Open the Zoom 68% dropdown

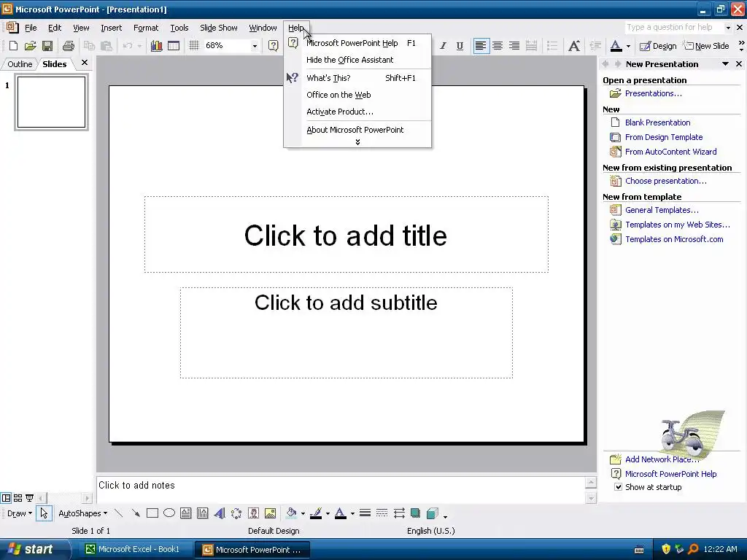[x=255, y=46]
